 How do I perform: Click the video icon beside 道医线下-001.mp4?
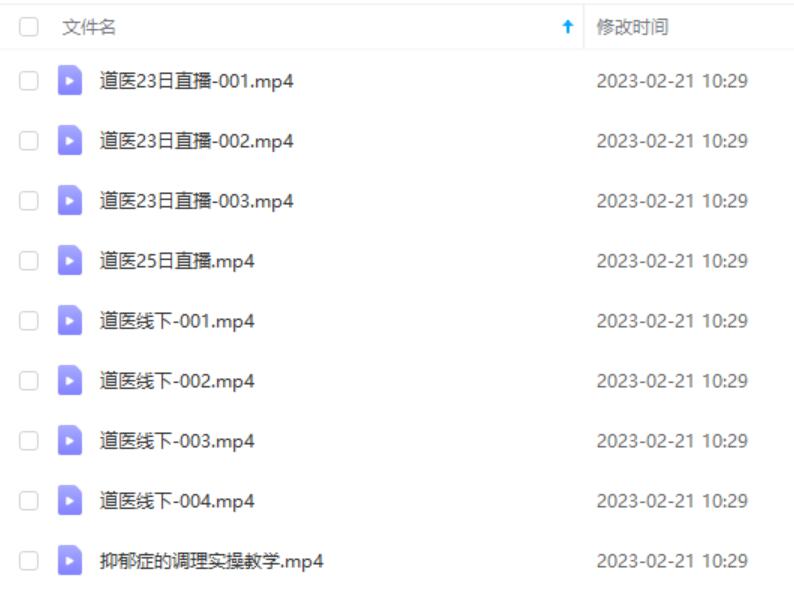[x=70, y=320]
